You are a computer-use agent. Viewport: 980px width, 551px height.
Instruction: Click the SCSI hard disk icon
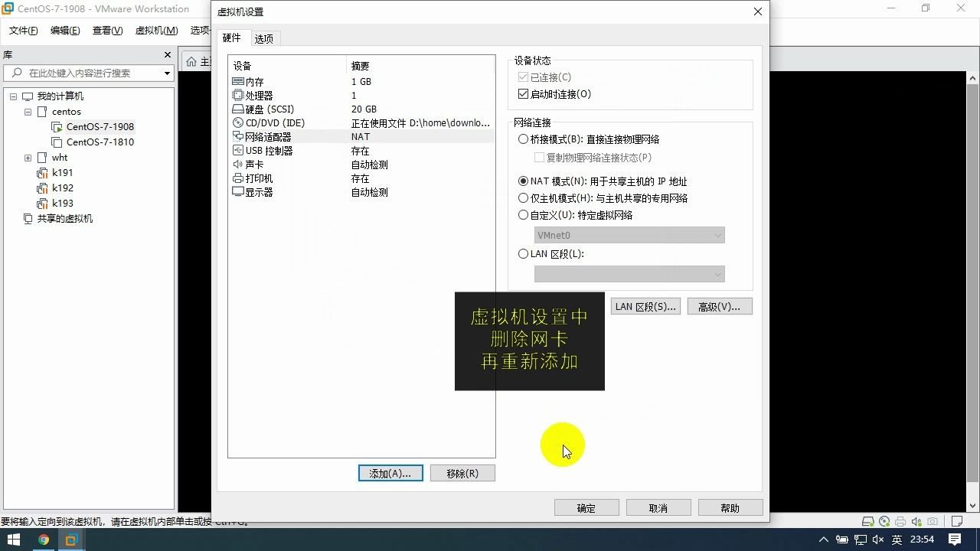(x=238, y=109)
